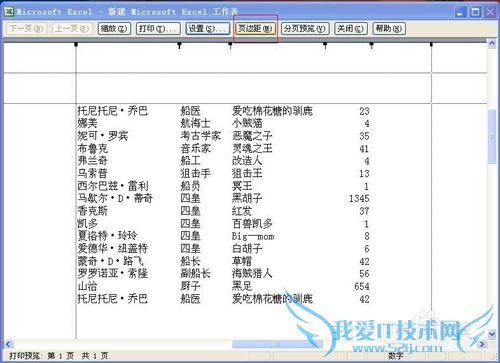Click the nickname cell 海贼猎人

coord(252,273)
